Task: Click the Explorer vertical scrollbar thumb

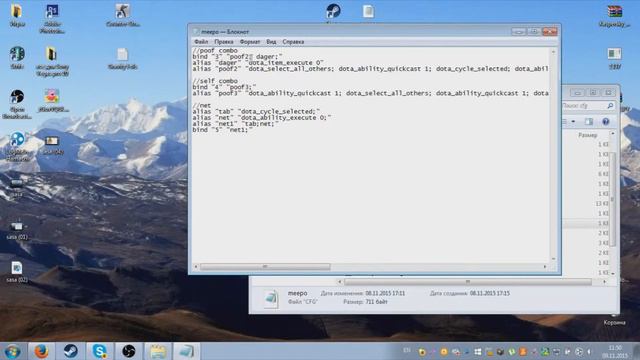Action: coord(612,200)
